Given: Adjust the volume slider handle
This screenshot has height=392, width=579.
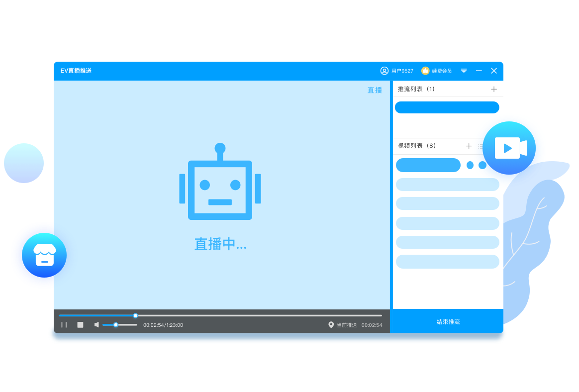Looking at the screenshot, I should pyautogui.click(x=116, y=325).
